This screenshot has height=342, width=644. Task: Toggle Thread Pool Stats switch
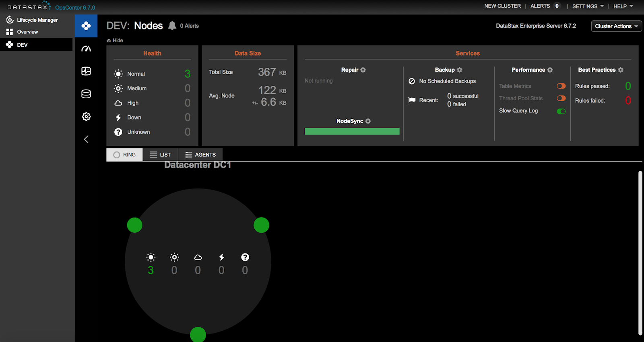[561, 98]
